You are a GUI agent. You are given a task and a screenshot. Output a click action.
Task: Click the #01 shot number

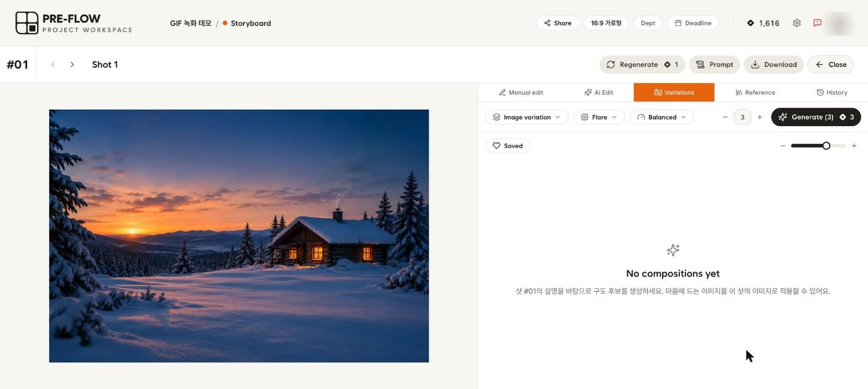(17, 64)
